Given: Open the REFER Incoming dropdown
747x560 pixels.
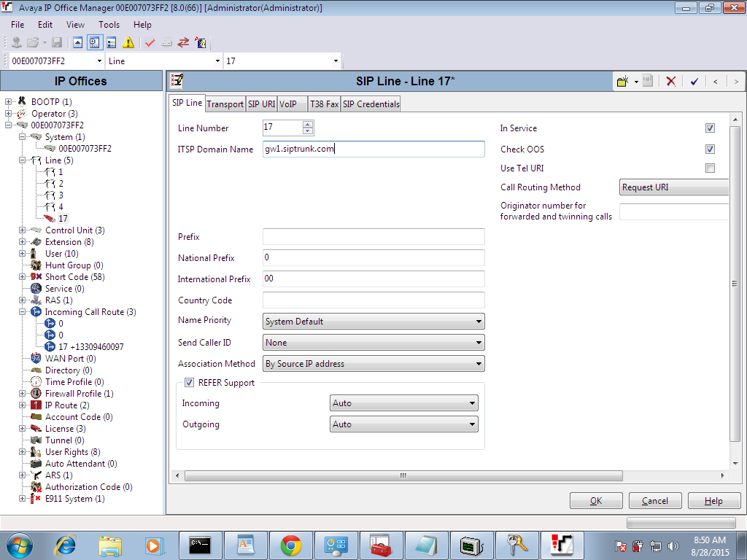Looking at the screenshot, I should [x=404, y=403].
